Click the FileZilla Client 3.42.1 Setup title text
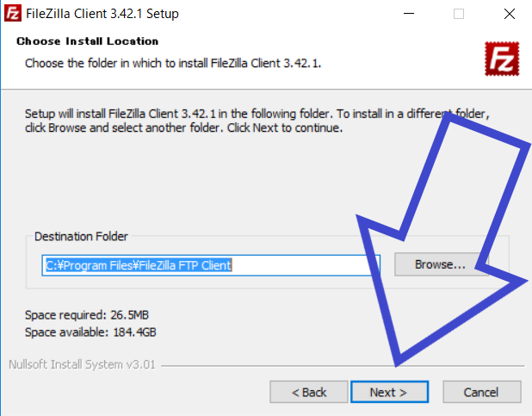This screenshot has width=532, height=416. [x=102, y=14]
